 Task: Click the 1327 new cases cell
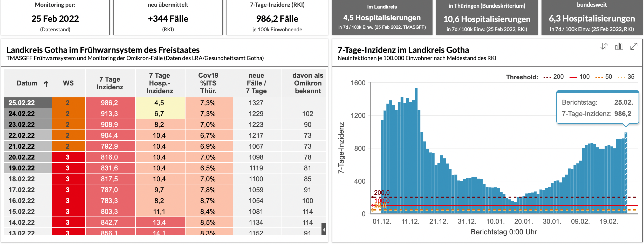click(x=257, y=103)
